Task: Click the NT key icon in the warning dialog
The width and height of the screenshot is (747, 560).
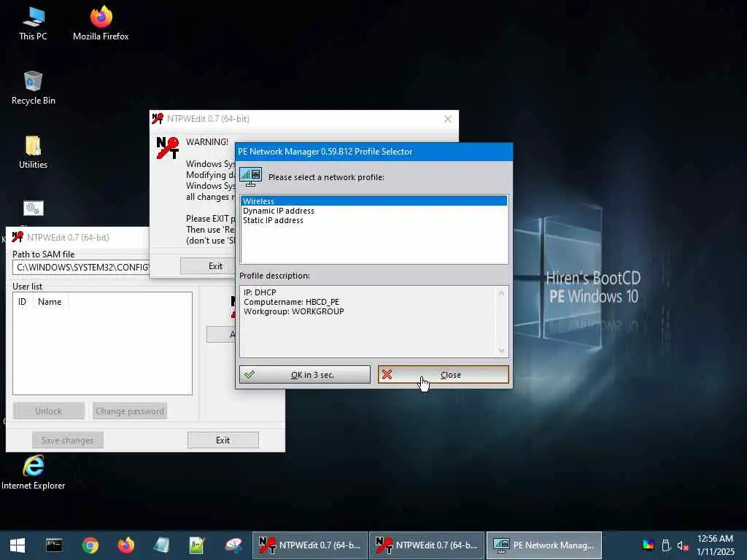Action: click(168, 147)
